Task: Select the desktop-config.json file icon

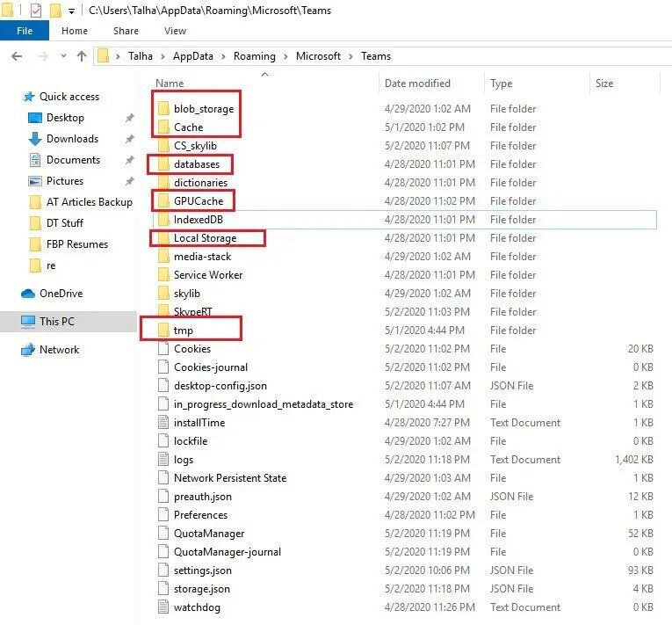Action: coord(163,385)
